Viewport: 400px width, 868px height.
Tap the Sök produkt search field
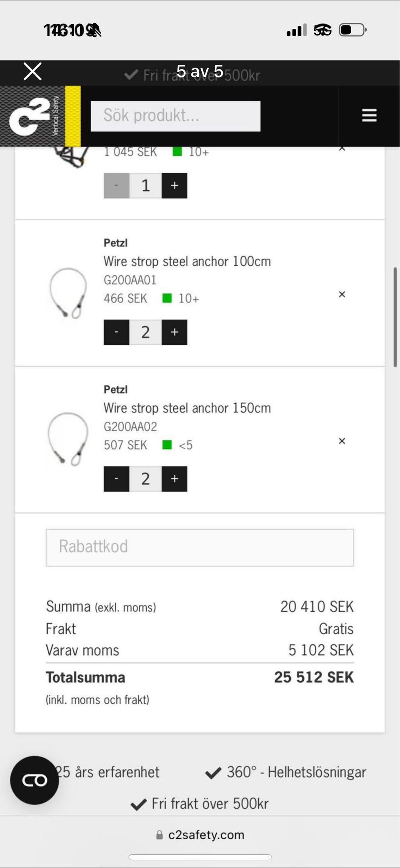[x=175, y=116]
